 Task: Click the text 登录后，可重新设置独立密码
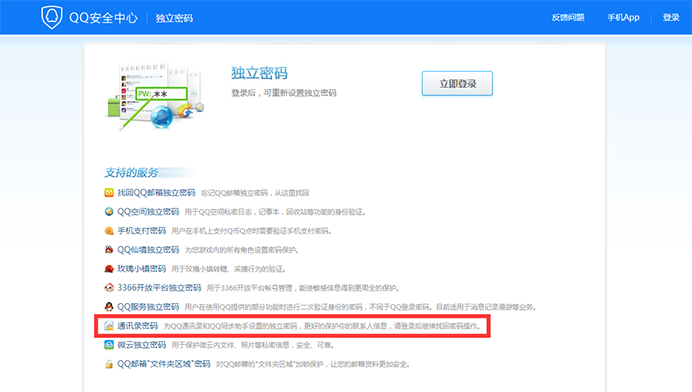284,93
